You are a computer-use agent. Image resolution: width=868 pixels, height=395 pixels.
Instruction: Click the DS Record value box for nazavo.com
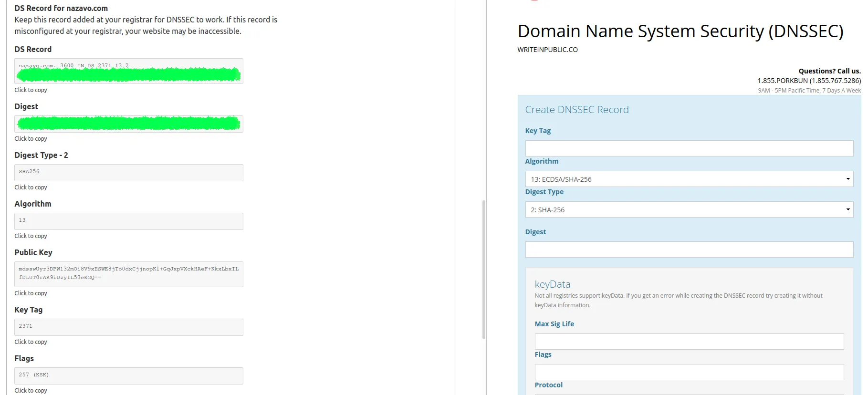coord(129,71)
